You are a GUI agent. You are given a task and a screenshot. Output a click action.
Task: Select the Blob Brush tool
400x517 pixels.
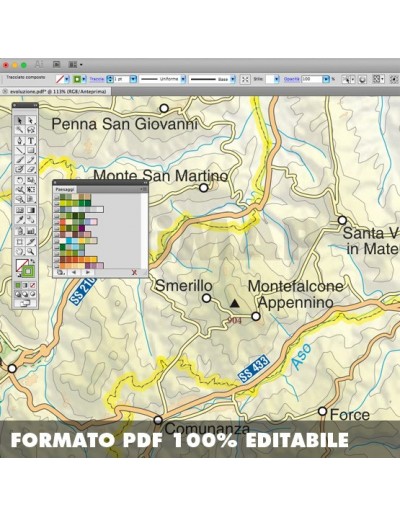tap(20, 169)
